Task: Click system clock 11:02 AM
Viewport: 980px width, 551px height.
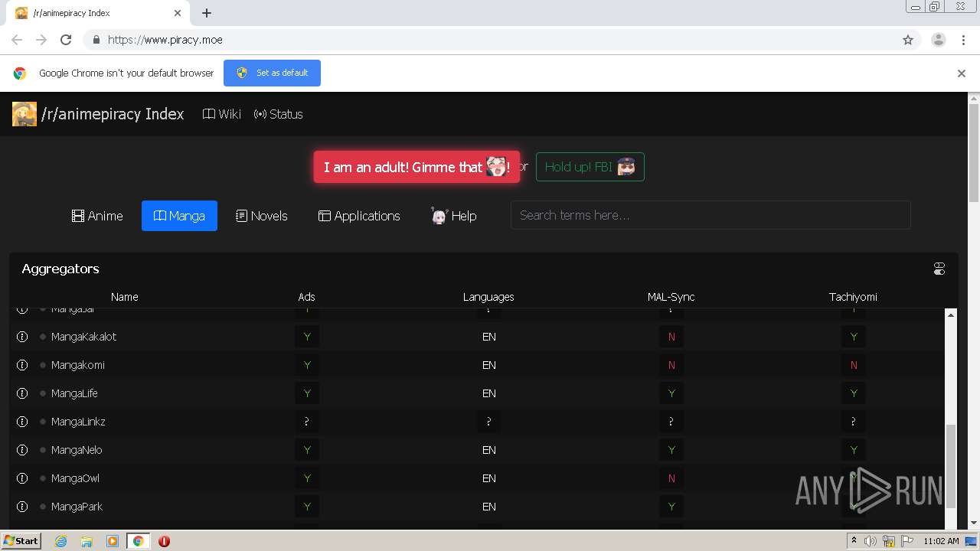Action: click(941, 541)
